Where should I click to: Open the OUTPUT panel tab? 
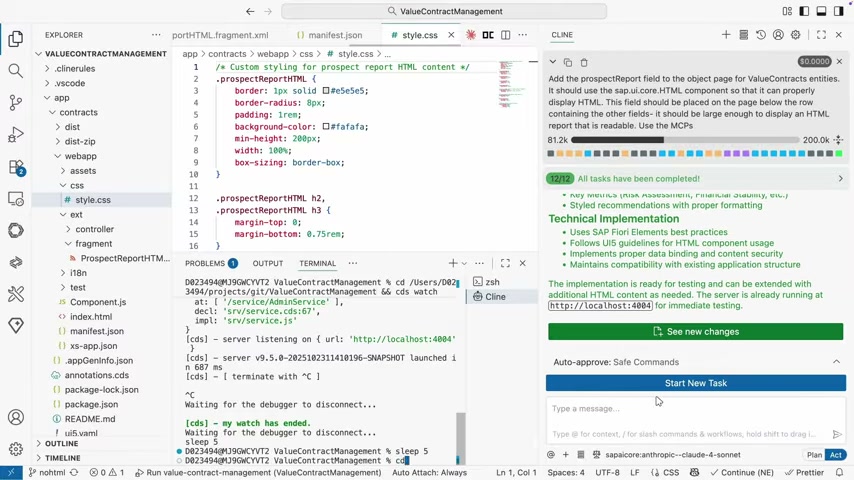267,263
